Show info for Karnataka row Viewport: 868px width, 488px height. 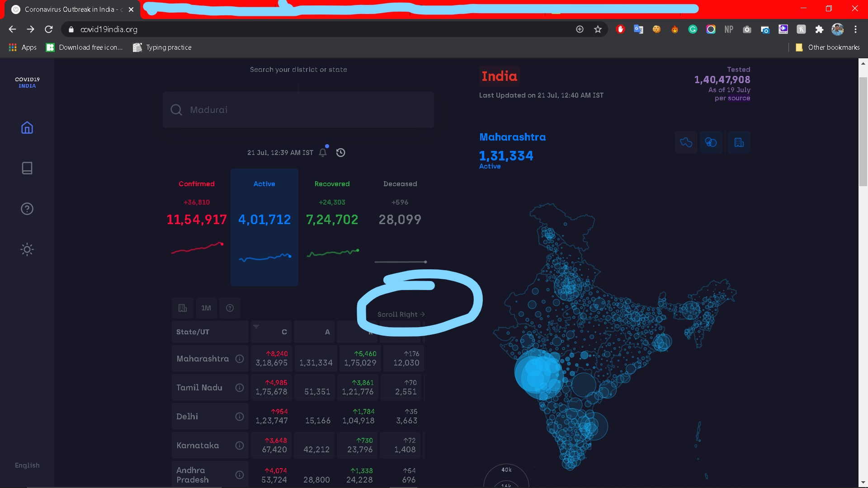(x=240, y=446)
